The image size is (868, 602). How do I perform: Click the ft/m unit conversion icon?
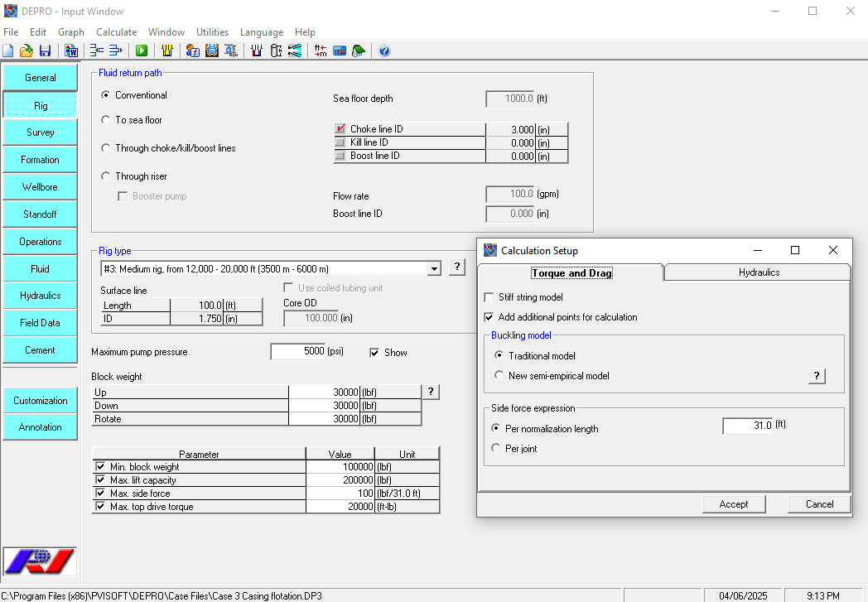pyautogui.click(x=321, y=51)
